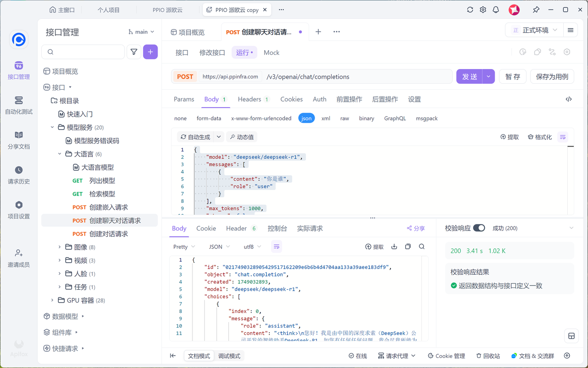Screen dimensions: 588x368
Task: Select the GraphQL body type
Action: [x=395, y=118]
